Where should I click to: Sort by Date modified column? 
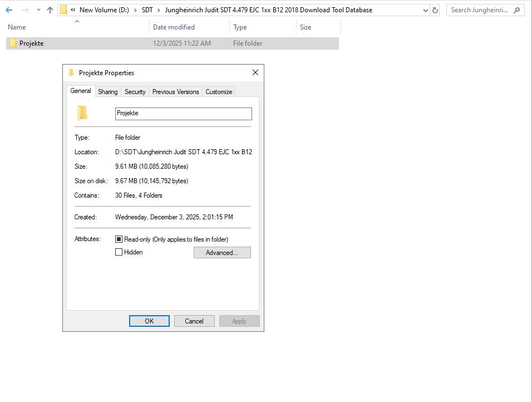click(174, 27)
